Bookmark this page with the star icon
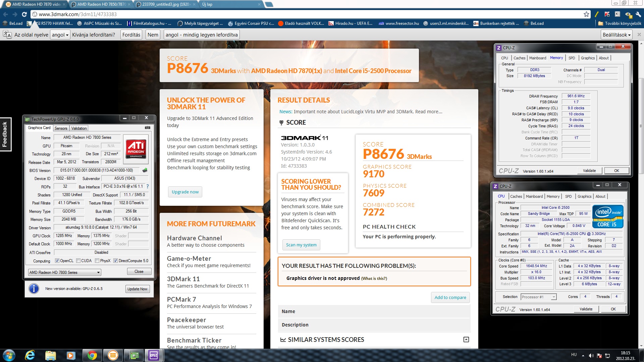 coord(586,14)
